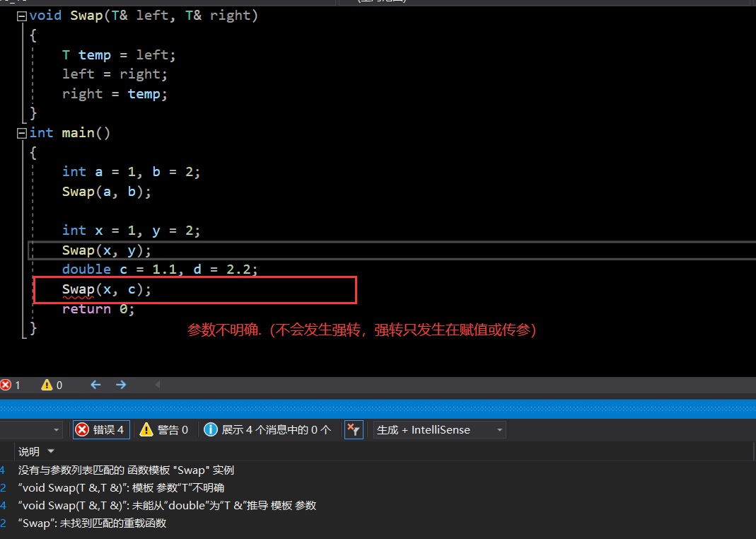Viewport: 756px width, 539px height.
Task: Go to previous issue with left arrow
Action: point(95,385)
